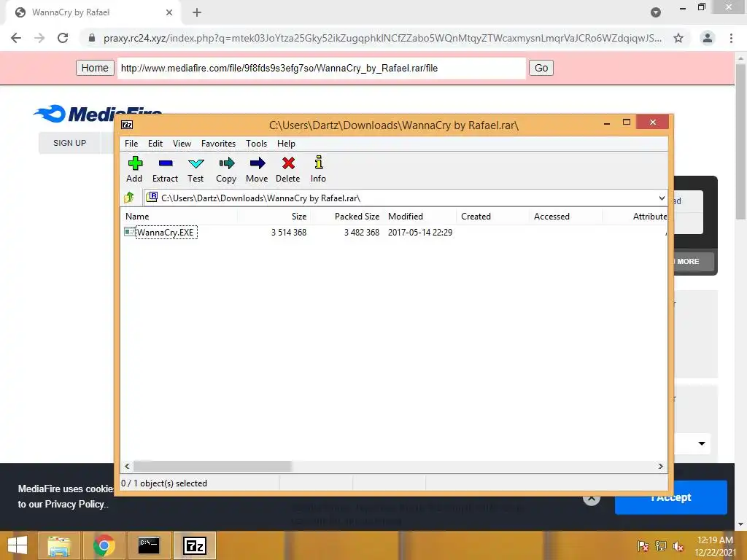Open archive Info
The image size is (747, 560).
pyautogui.click(x=318, y=169)
